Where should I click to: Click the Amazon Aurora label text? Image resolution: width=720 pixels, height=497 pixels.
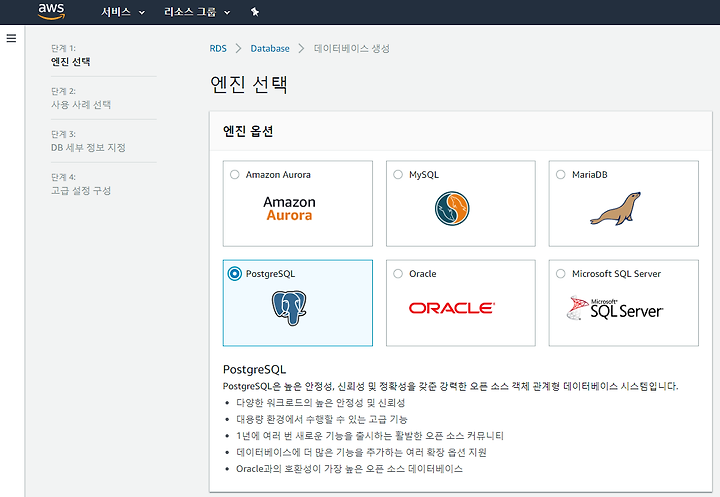coord(278,175)
